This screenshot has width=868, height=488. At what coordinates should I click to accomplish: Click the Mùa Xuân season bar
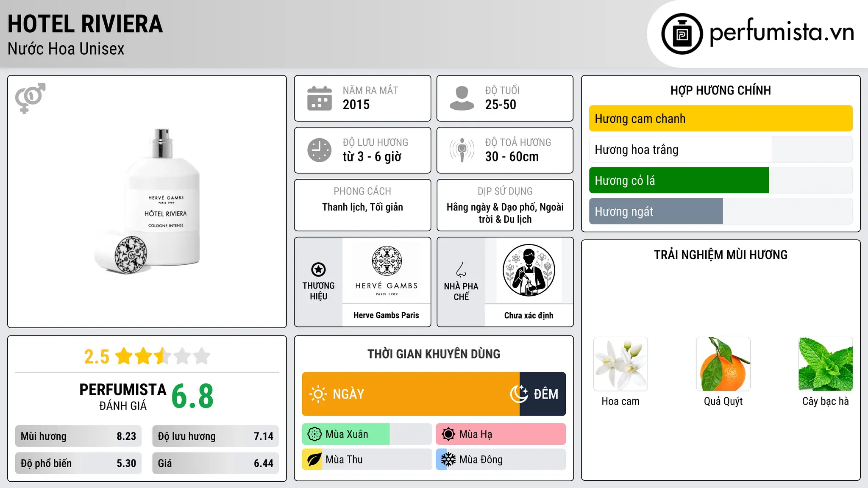[x=367, y=434]
